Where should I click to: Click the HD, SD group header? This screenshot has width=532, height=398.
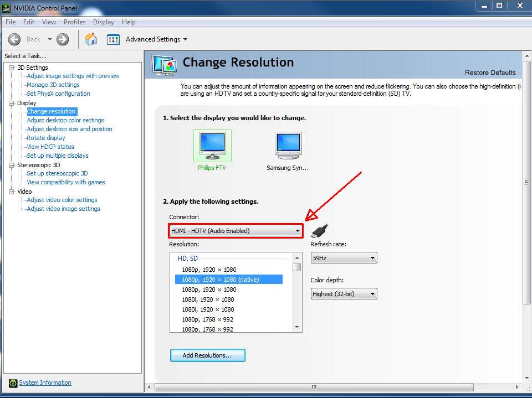[187, 259]
